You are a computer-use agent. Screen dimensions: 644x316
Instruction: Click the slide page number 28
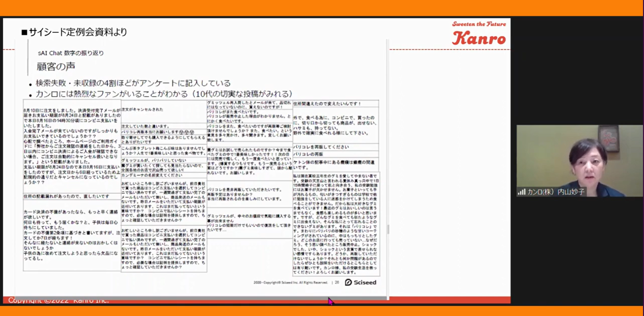coord(337,283)
